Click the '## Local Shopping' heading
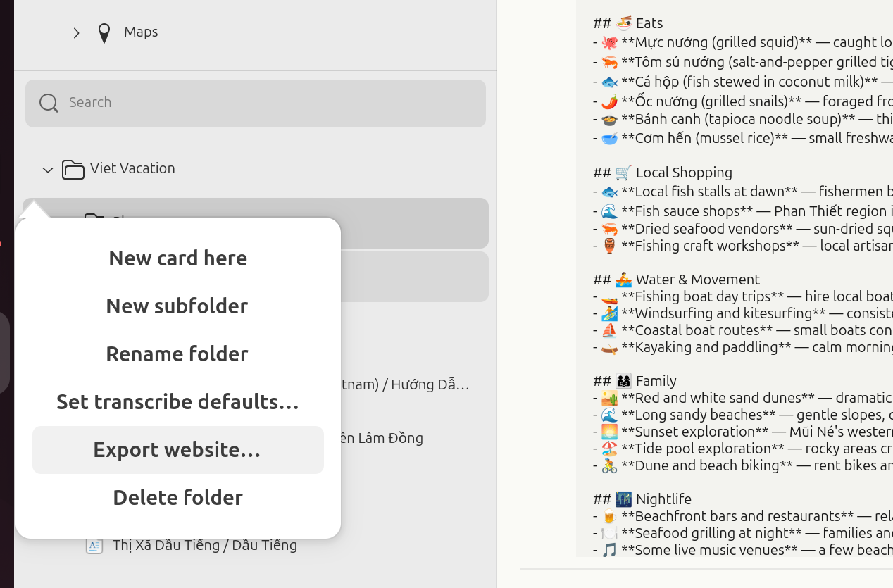Screen dimensions: 893x588 (x=663, y=173)
